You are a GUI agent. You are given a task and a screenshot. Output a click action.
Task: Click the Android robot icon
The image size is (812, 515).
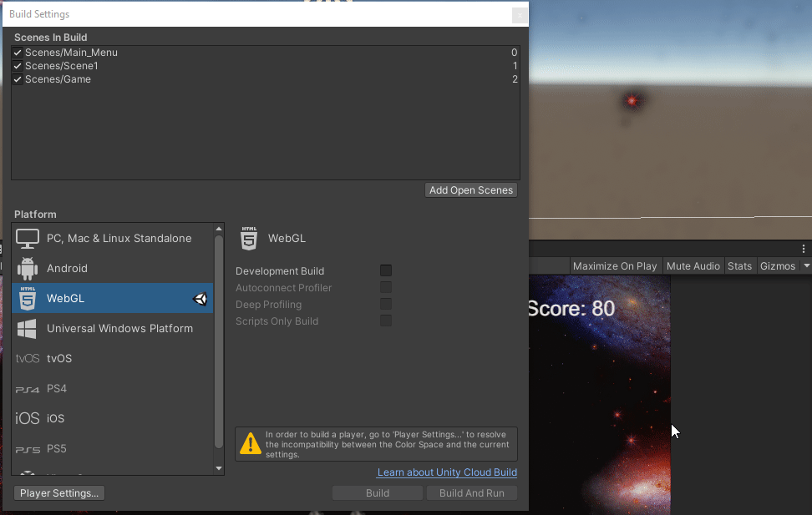coord(28,269)
